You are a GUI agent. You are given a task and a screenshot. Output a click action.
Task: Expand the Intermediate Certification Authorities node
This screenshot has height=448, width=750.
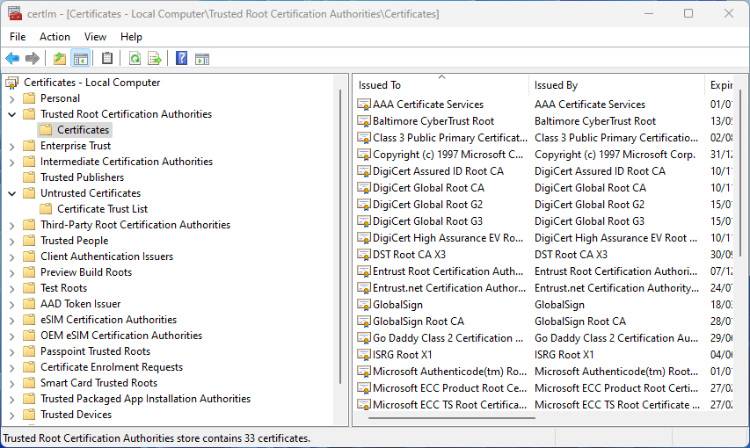point(12,162)
